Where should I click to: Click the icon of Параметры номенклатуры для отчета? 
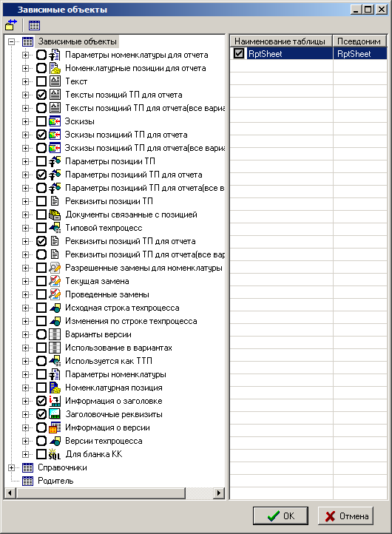[x=55, y=55]
